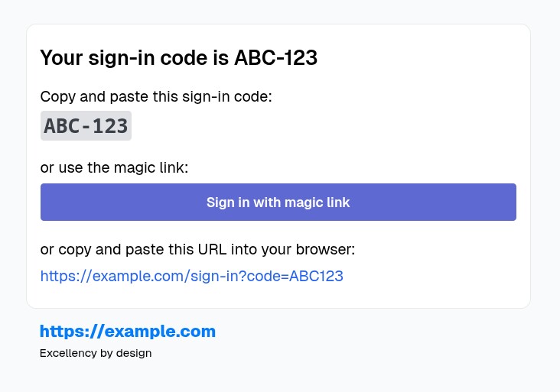Click the "Excellency by design" tagline

tap(96, 353)
